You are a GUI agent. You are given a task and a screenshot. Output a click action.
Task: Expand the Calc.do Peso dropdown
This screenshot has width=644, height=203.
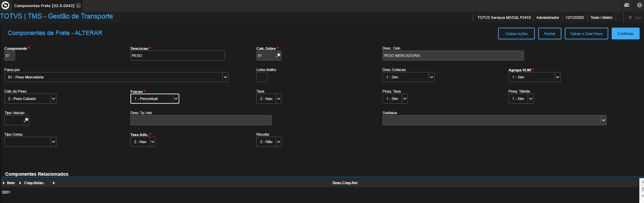coord(53,99)
